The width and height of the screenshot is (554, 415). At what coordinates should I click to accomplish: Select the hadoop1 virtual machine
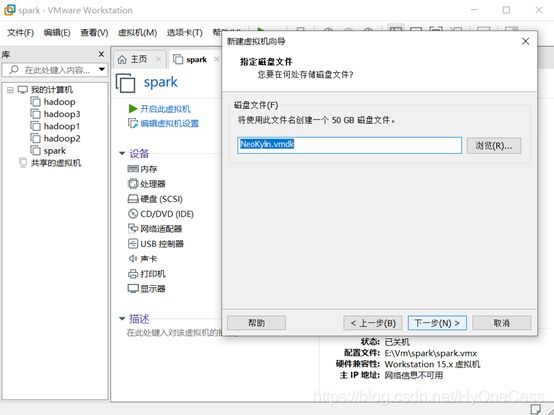62,126
